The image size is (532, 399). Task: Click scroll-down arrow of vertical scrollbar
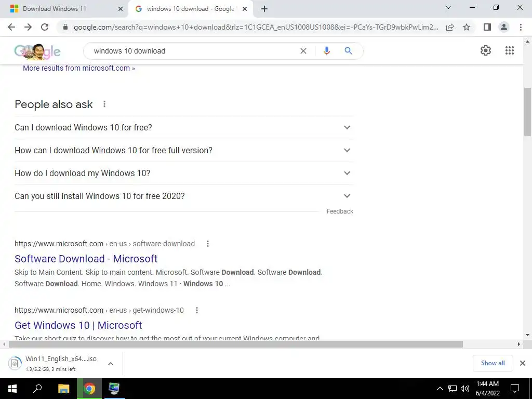click(x=527, y=335)
